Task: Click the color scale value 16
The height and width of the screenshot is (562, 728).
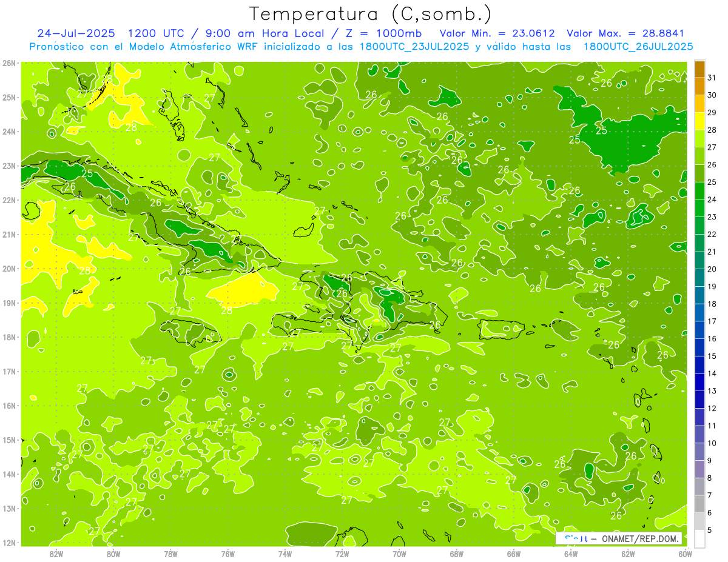Action: pyautogui.click(x=712, y=338)
